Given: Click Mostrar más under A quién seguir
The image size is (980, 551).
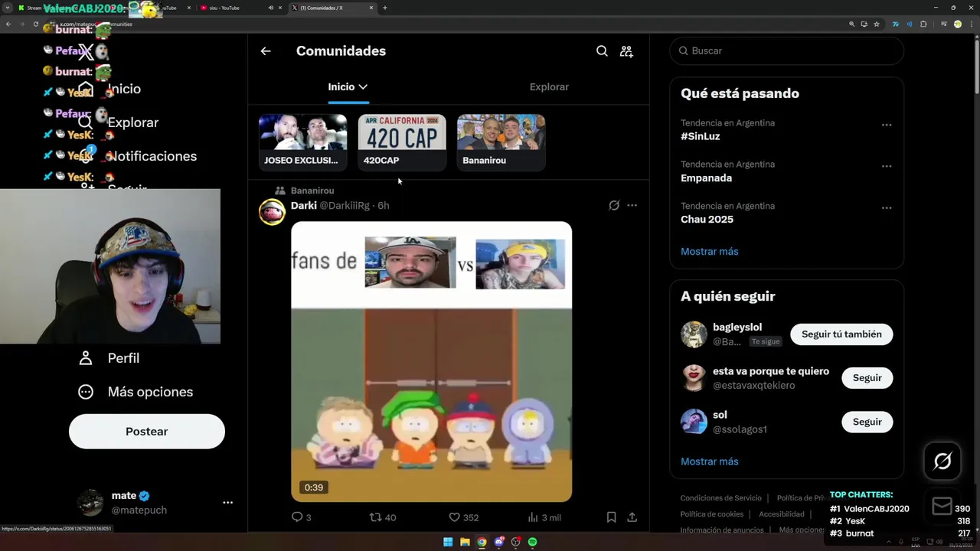Looking at the screenshot, I should [x=710, y=461].
